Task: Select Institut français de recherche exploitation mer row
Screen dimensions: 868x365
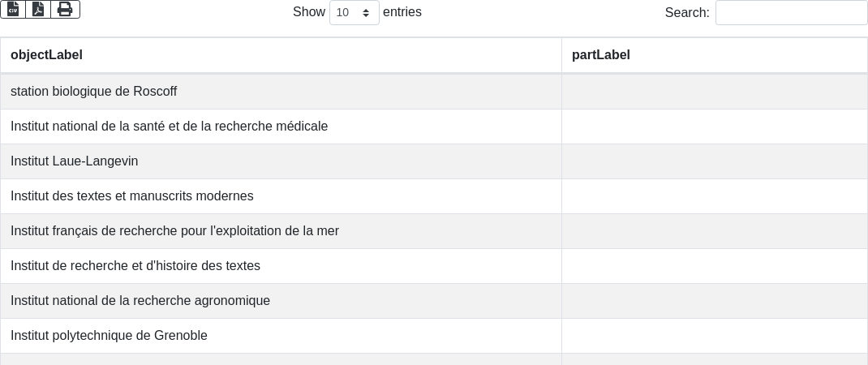Action: [434, 231]
